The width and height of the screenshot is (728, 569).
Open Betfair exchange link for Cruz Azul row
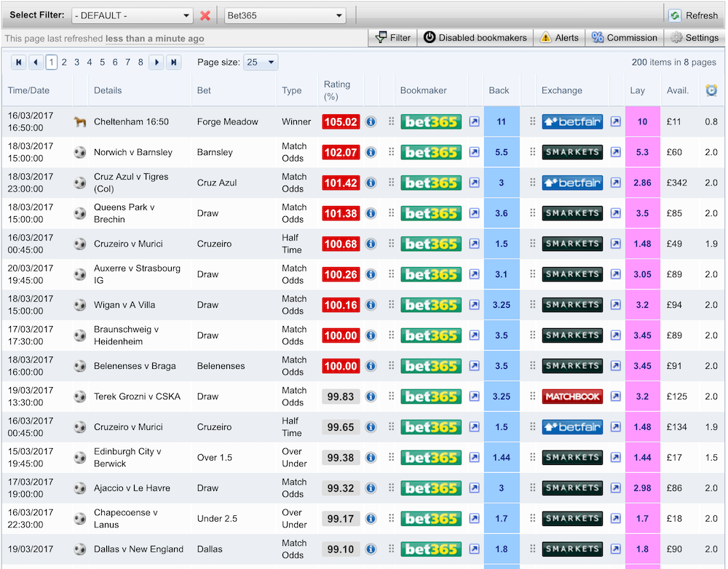(x=615, y=183)
